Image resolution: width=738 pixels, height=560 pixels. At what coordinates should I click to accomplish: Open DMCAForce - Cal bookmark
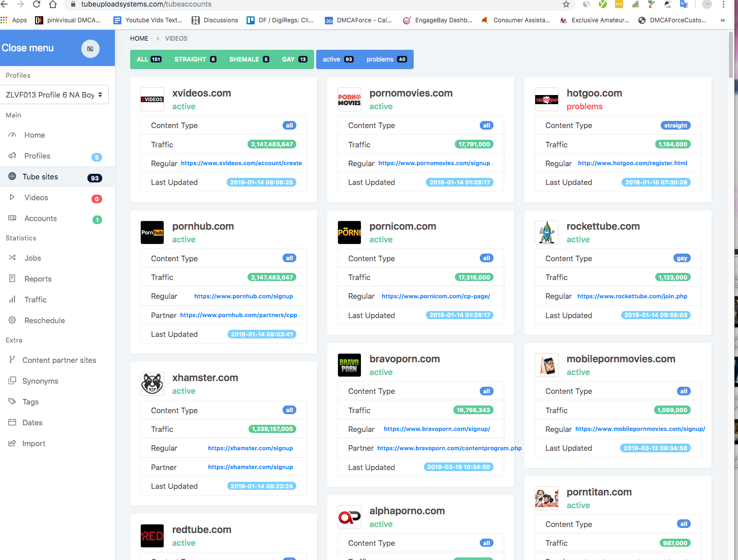point(358,20)
